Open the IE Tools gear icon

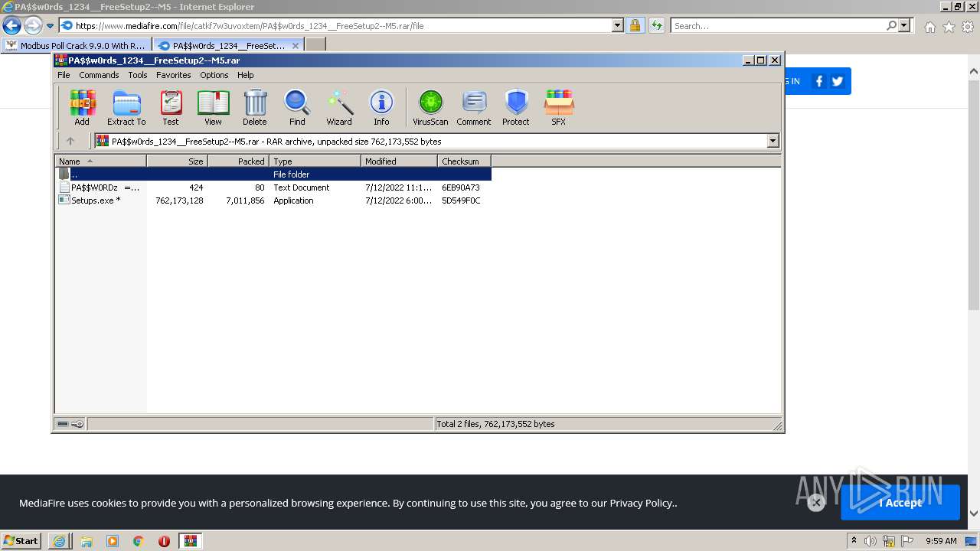pos(968,27)
